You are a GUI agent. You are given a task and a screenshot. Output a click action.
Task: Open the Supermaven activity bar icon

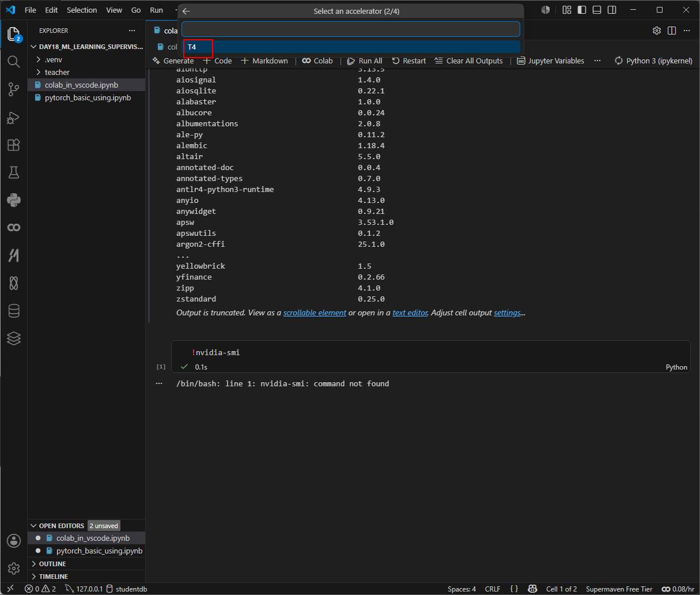[x=14, y=255]
